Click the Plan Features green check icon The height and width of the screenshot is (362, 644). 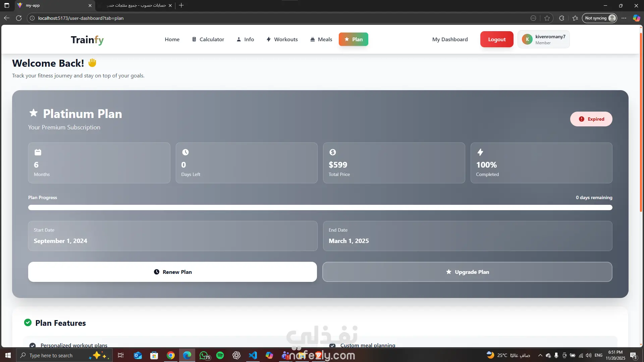pos(28,323)
